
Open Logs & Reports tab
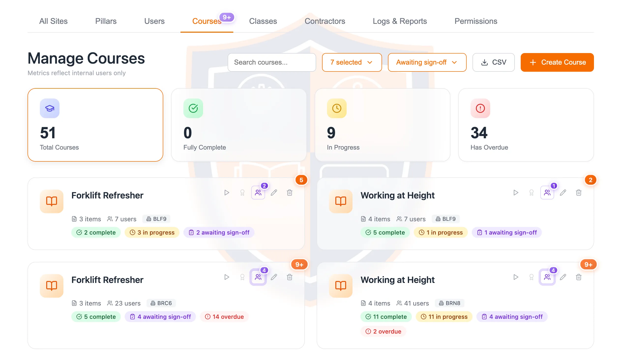point(400,21)
